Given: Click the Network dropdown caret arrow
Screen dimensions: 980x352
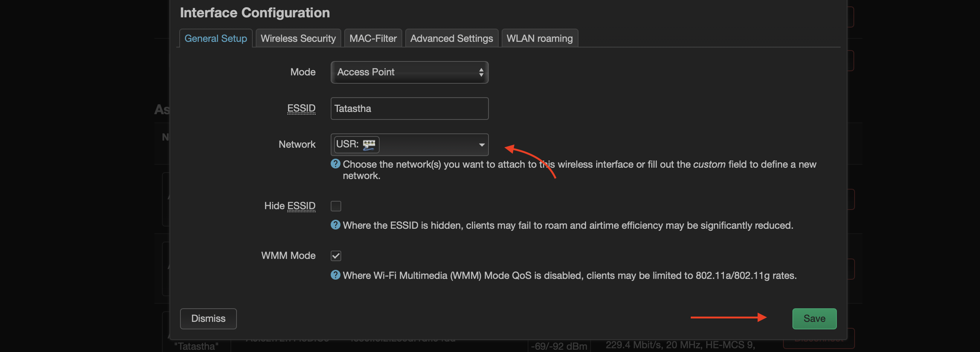Looking at the screenshot, I should 482,145.
